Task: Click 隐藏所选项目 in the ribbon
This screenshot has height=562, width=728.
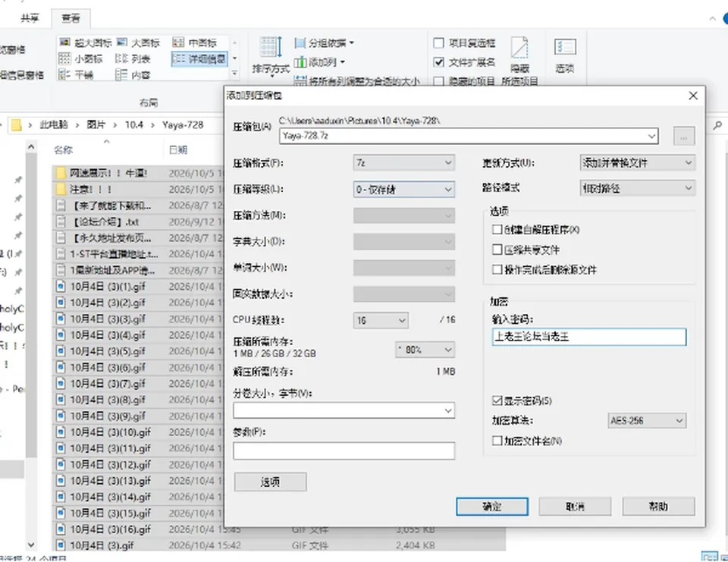Action: (x=519, y=61)
